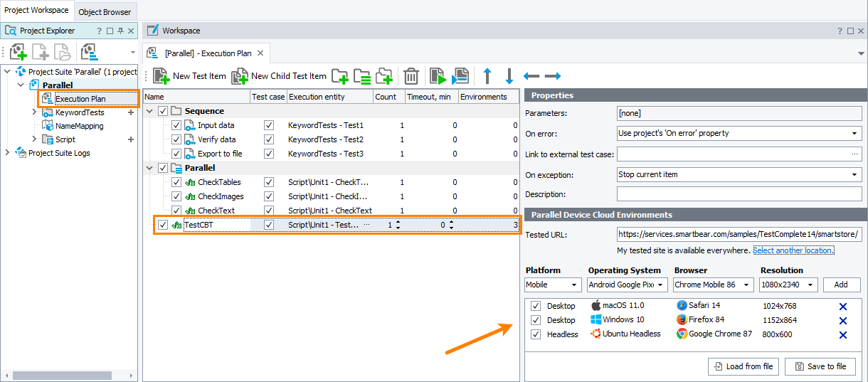This screenshot has height=382, width=868.
Task: Select the Execution Plan editor tab
Action: point(208,53)
